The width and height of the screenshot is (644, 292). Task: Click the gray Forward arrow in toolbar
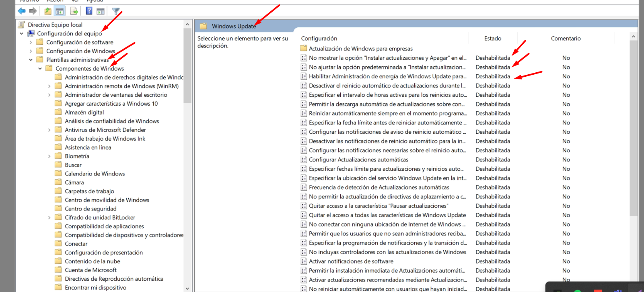pyautogui.click(x=33, y=11)
